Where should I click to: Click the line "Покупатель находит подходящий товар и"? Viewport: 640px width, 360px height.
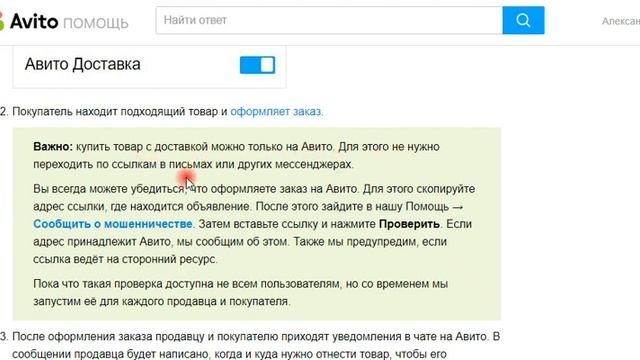(x=120, y=111)
